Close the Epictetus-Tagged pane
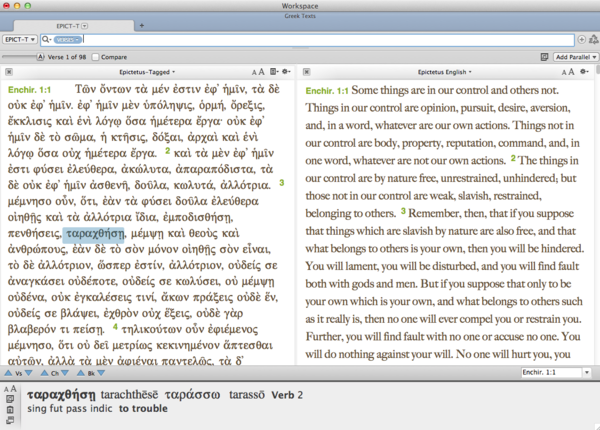The image size is (600, 430). (x=9, y=72)
